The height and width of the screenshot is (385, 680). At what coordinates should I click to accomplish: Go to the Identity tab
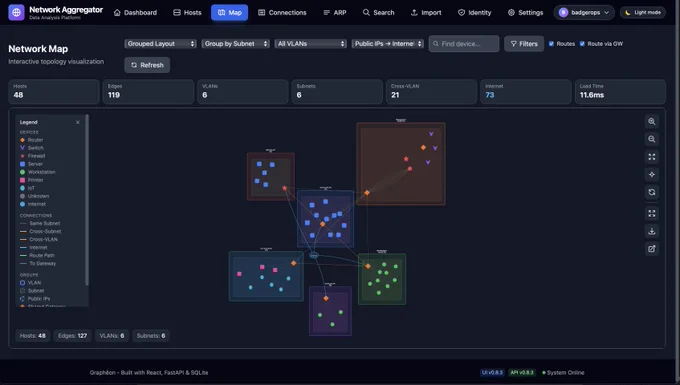(474, 13)
